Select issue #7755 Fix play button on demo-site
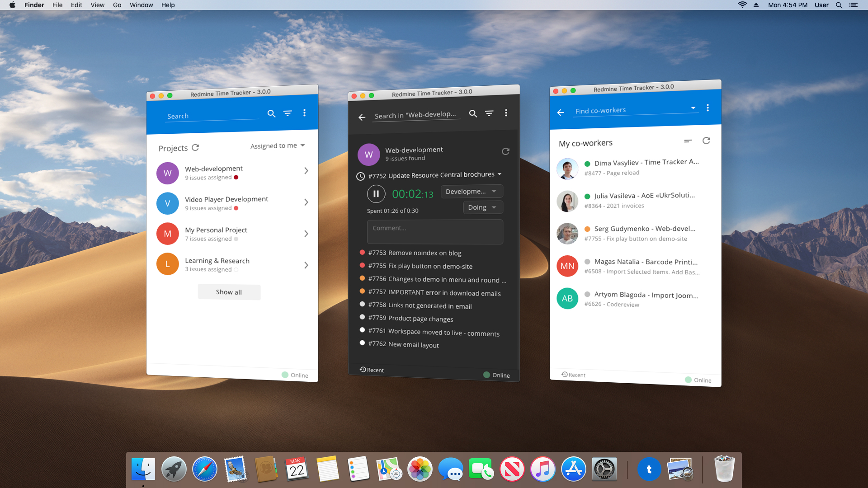 tap(416, 266)
